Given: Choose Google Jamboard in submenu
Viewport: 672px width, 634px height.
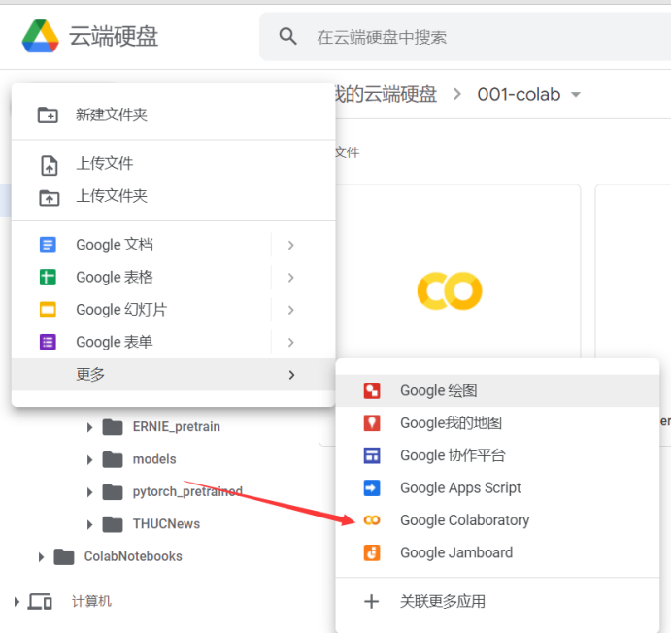Looking at the screenshot, I should 497,552.
